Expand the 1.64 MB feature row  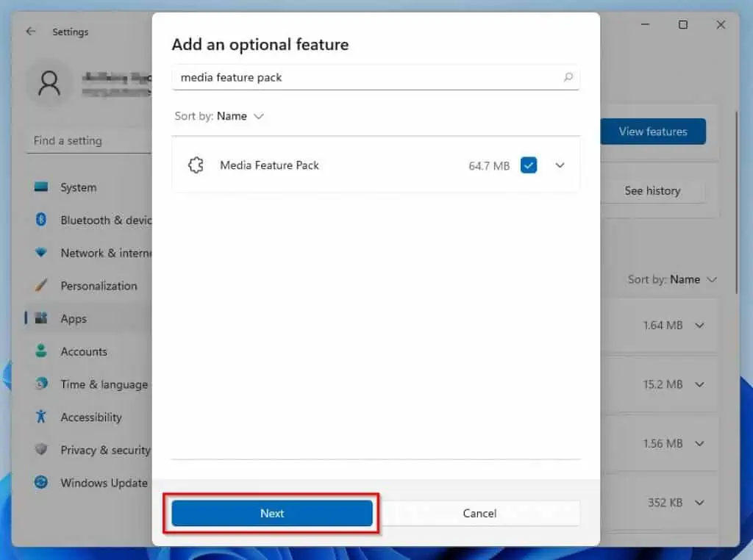700,326
